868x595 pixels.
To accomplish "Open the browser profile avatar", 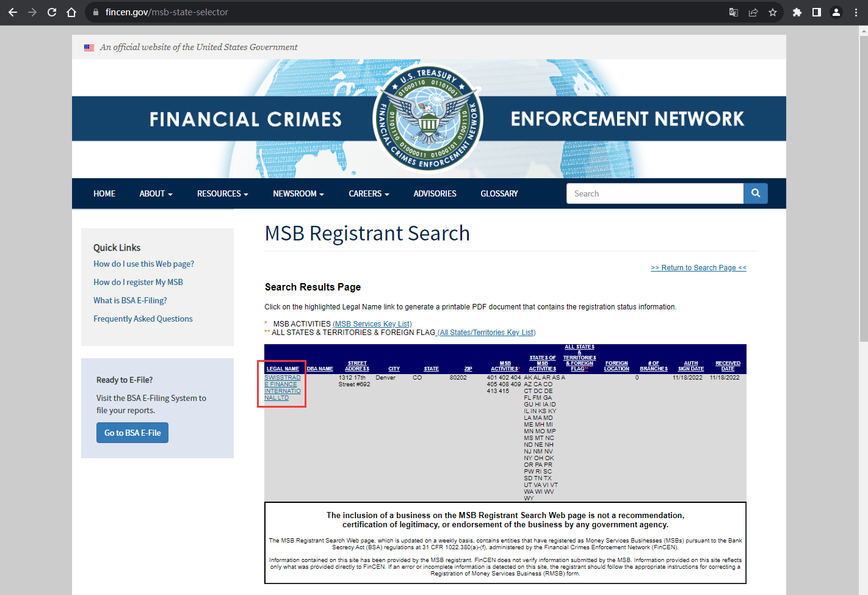I will (836, 12).
